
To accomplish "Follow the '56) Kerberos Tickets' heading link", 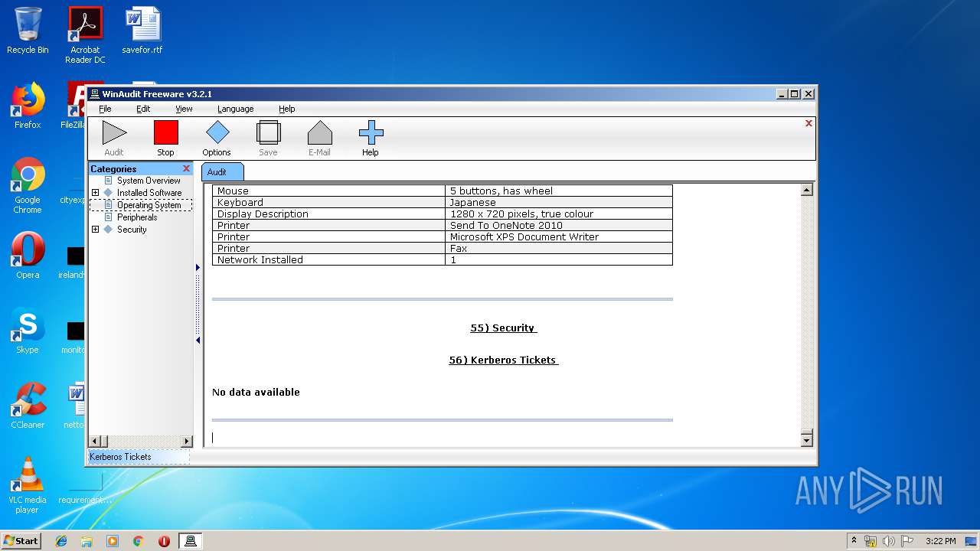I will click(x=503, y=360).
